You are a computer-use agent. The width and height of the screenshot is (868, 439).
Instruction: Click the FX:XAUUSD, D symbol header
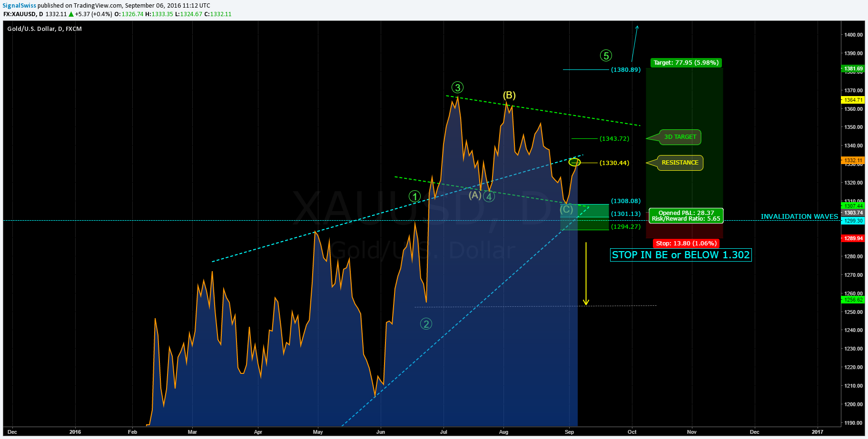tap(23, 14)
